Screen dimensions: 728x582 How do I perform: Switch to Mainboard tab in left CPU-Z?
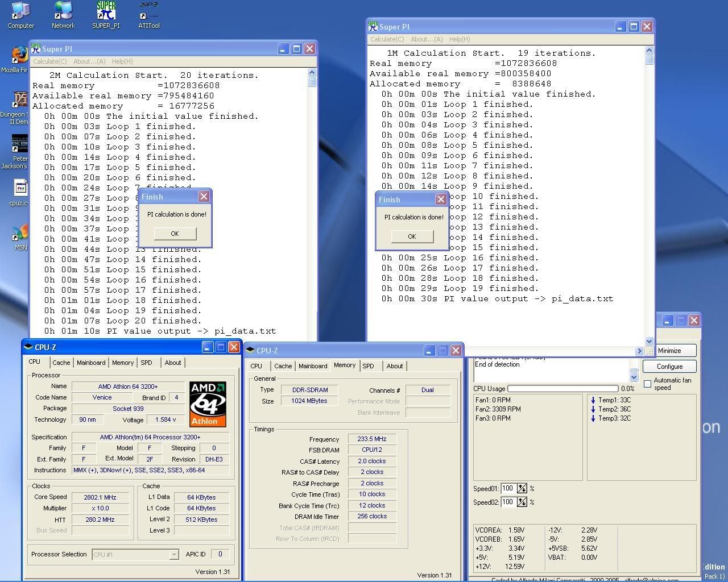[91, 363]
